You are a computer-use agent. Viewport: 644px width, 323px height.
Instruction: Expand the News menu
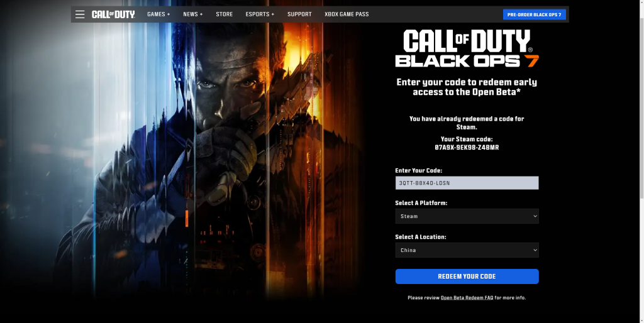[x=192, y=14]
